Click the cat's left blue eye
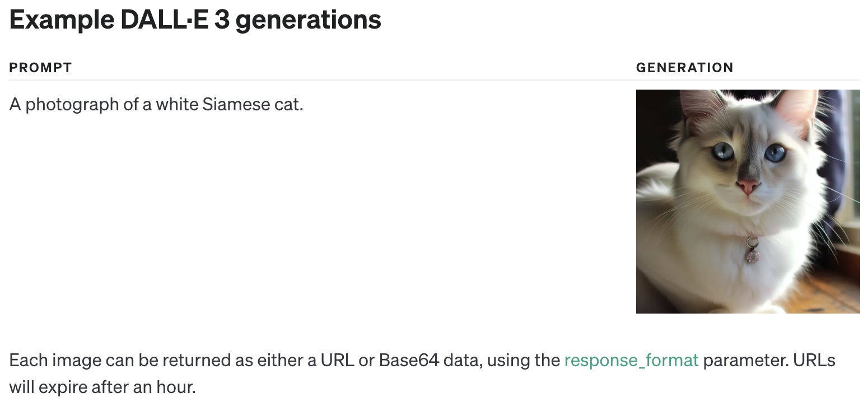 point(723,151)
